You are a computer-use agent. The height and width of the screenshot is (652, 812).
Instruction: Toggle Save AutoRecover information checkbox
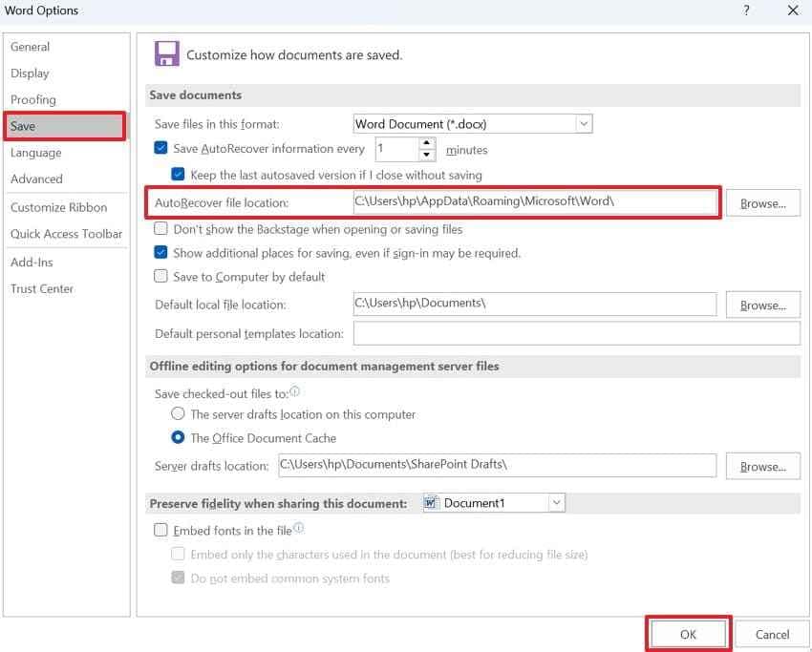click(x=160, y=148)
